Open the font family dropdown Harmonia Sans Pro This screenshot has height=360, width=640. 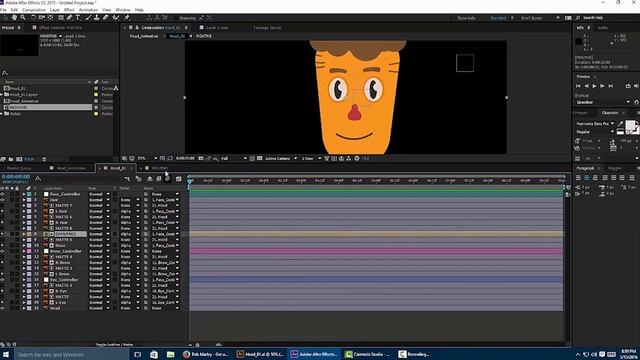click(x=595, y=123)
